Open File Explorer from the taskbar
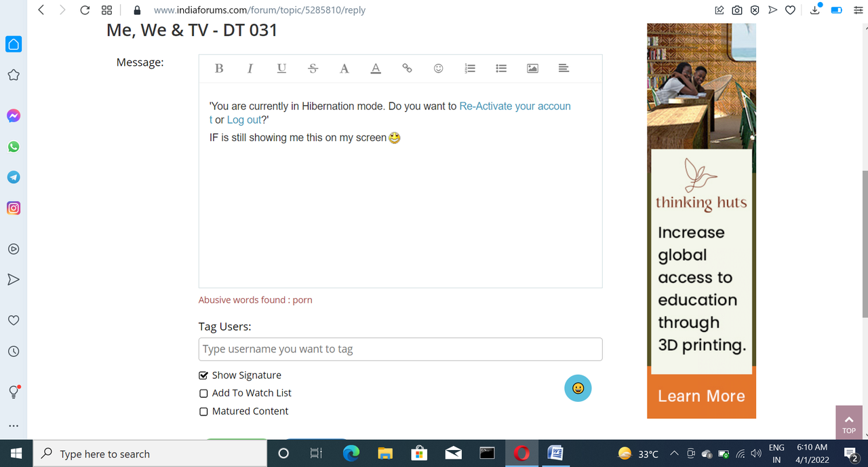 tap(385, 453)
